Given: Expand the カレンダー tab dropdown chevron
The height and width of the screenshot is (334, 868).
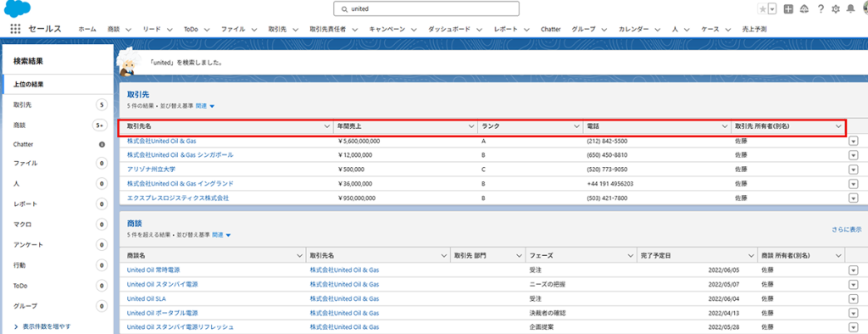Looking at the screenshot, I should [x=658, y=30].
